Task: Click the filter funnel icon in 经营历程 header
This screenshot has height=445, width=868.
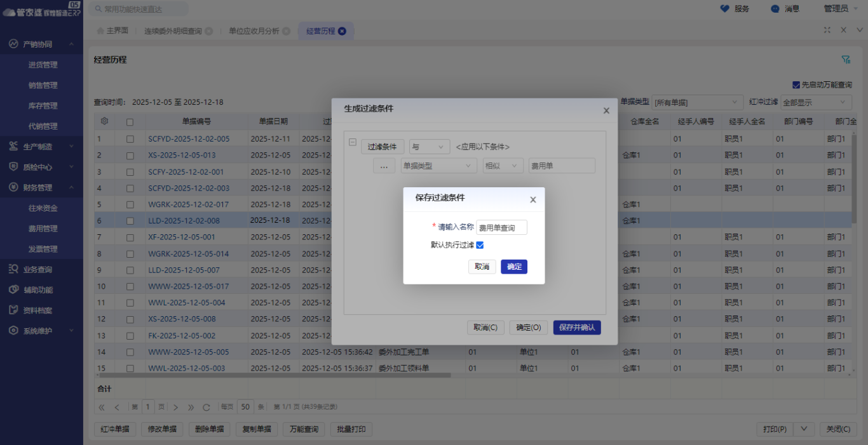Action: [x=846, y=59]
